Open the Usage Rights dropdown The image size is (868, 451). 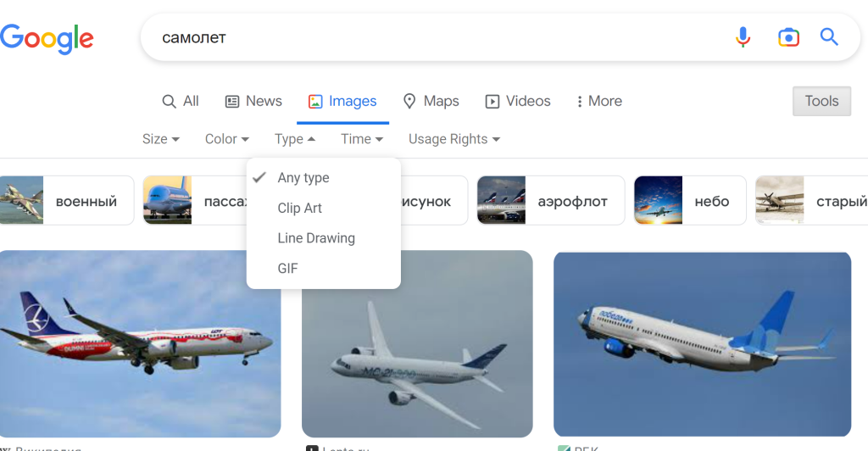click(454, 139)
